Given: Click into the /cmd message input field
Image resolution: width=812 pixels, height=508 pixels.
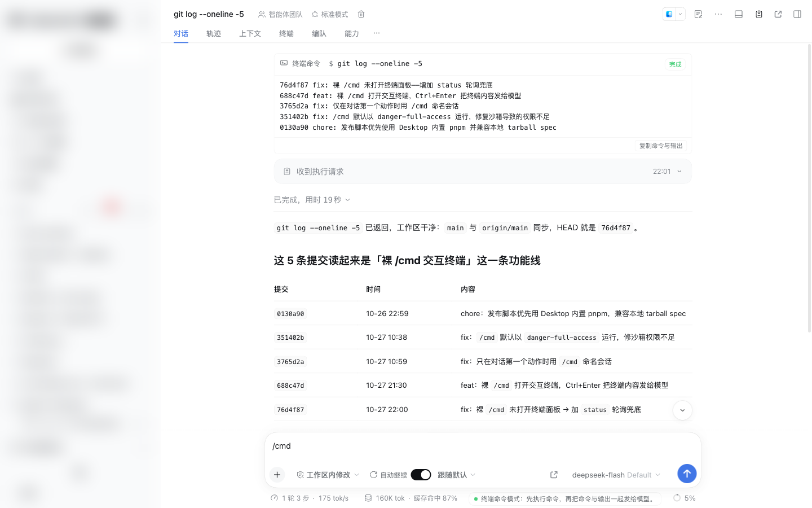Looking at the screenshot, I should (x=483, y=446).
